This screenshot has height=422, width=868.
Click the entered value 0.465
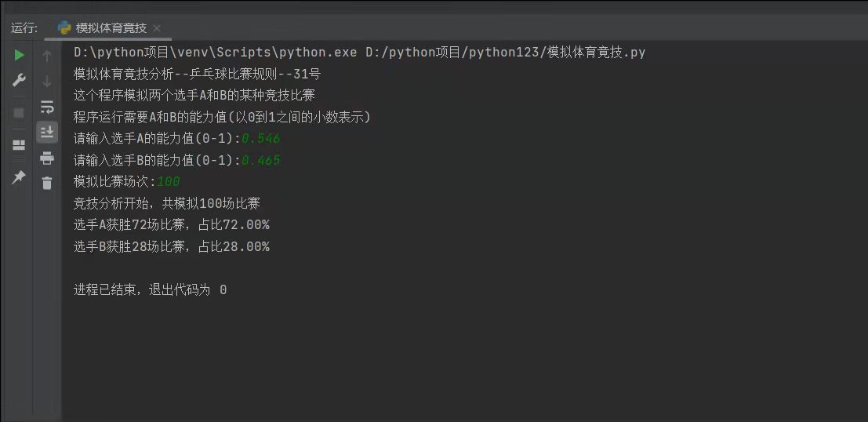click(x=260, y=161)
